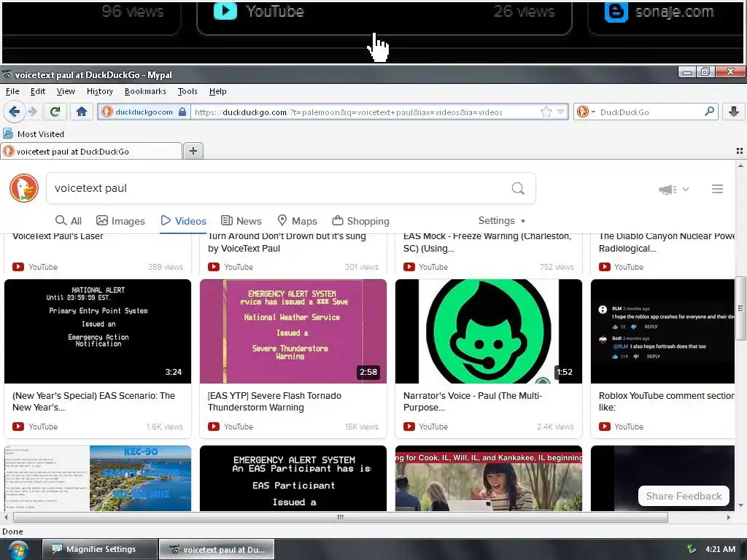The width and height of the screenshot is (747, 560).
Task: Open the Home page icon
Action: coord(82,112)
